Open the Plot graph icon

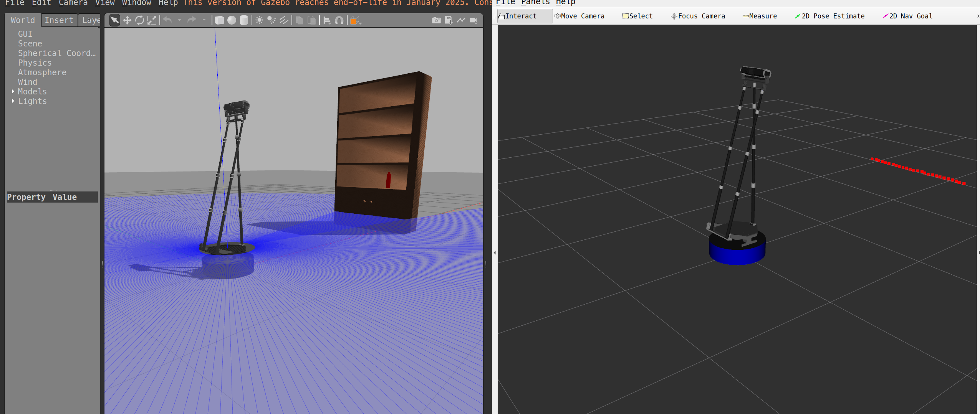coord(461,20)
